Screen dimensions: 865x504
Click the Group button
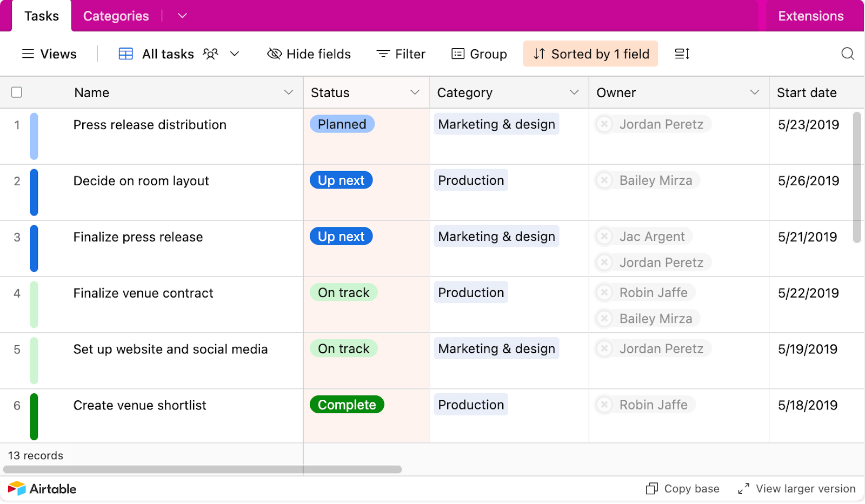479,54
